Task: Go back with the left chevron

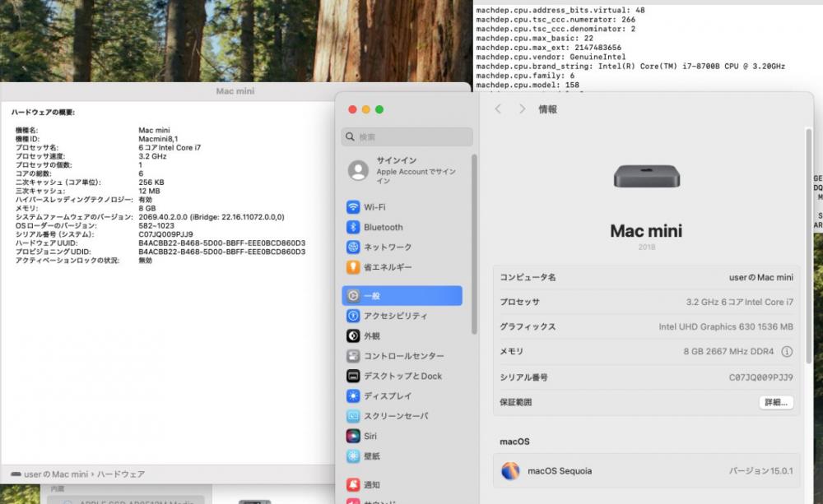Action: (498, 109)
